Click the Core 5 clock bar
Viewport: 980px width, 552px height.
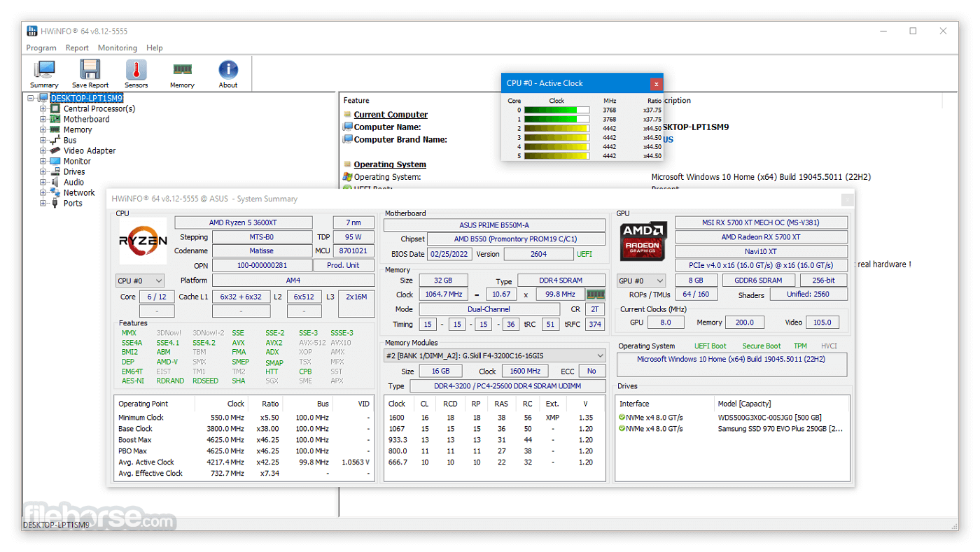(556, 155)
